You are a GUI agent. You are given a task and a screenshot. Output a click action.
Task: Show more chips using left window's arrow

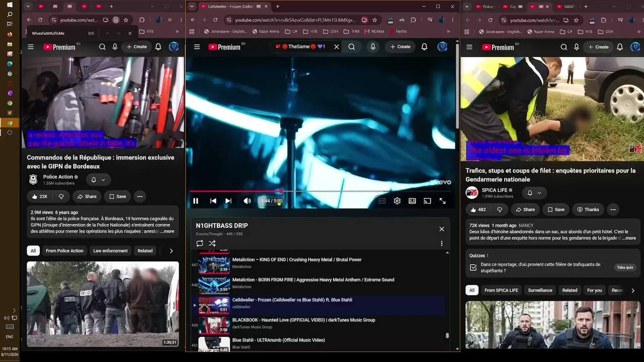pyautogui.click(x=171, y=251)
